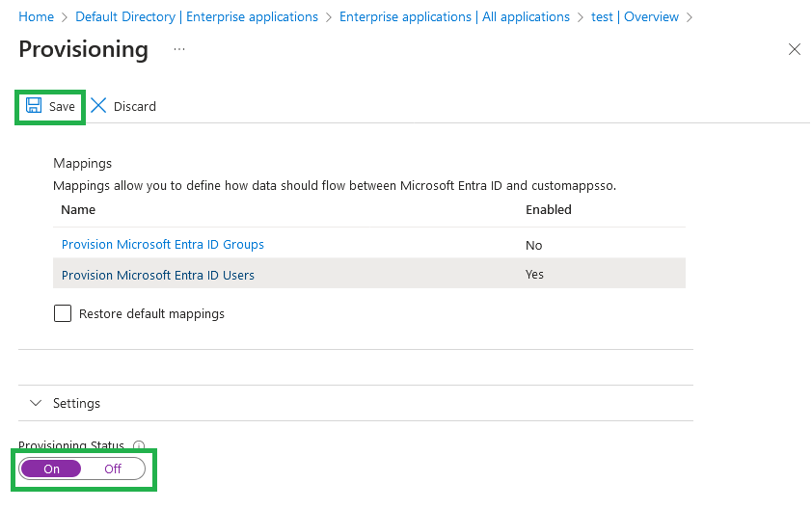Navigate to test | Overview breadcrumb
Image resolution: width=812 pixels, height=509 pixels.
click(x=635, y=17)
